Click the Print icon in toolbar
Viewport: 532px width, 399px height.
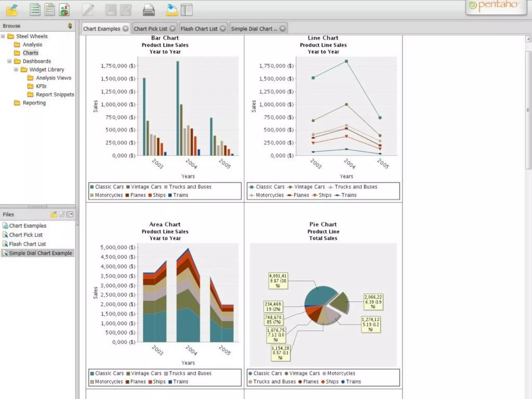point(149,10)
